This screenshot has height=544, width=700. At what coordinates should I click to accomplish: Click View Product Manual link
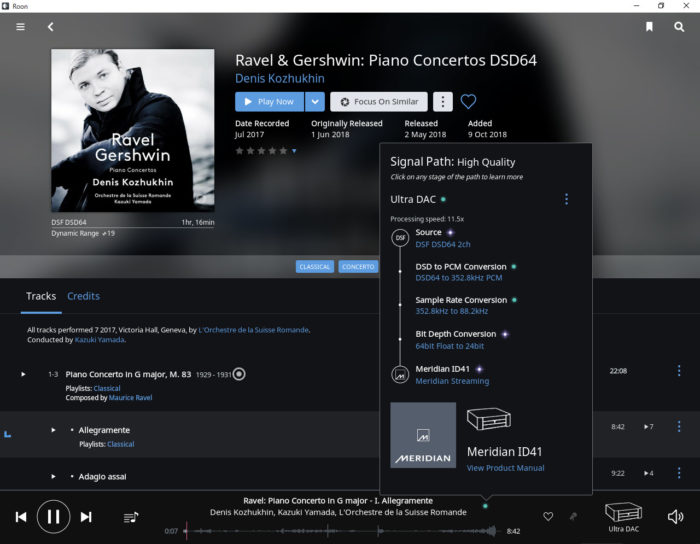pos(505,468)
